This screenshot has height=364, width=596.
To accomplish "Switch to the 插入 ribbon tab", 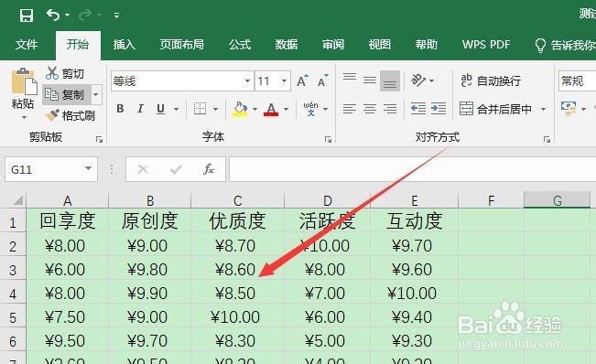I will pos(124,45).
